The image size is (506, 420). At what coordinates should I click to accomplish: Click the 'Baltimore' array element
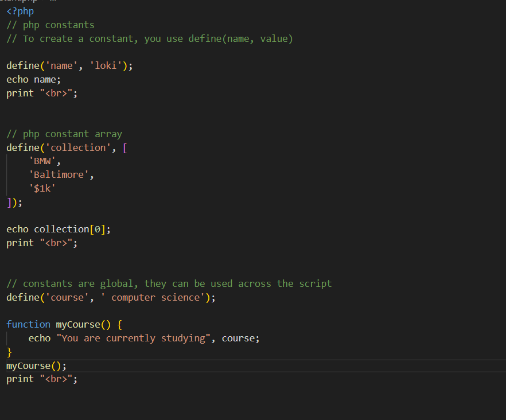coord(59,175)
